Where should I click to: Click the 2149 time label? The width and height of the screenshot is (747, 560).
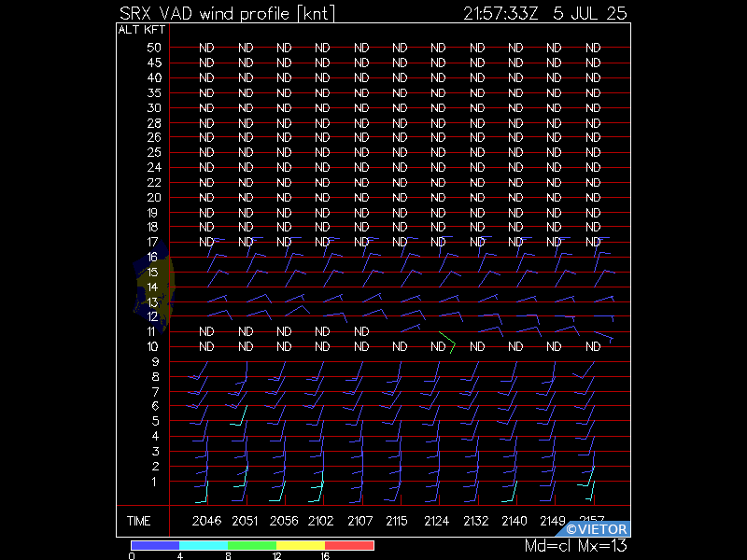click(553, 521)
